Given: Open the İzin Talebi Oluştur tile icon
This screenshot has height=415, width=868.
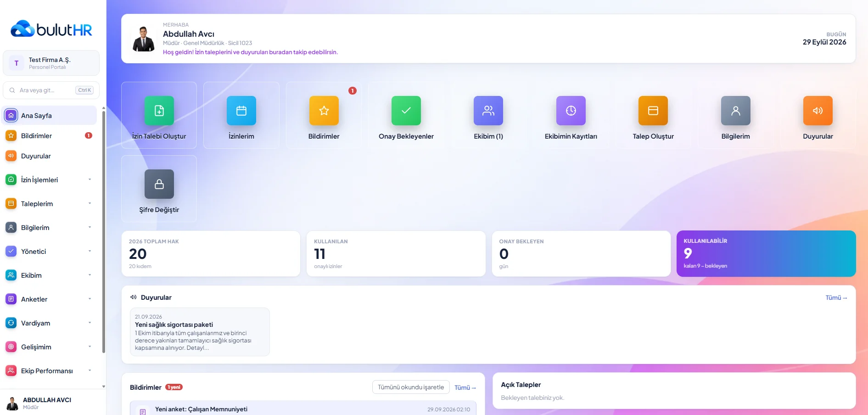Looking at the screenshot, I should point(159,111).
